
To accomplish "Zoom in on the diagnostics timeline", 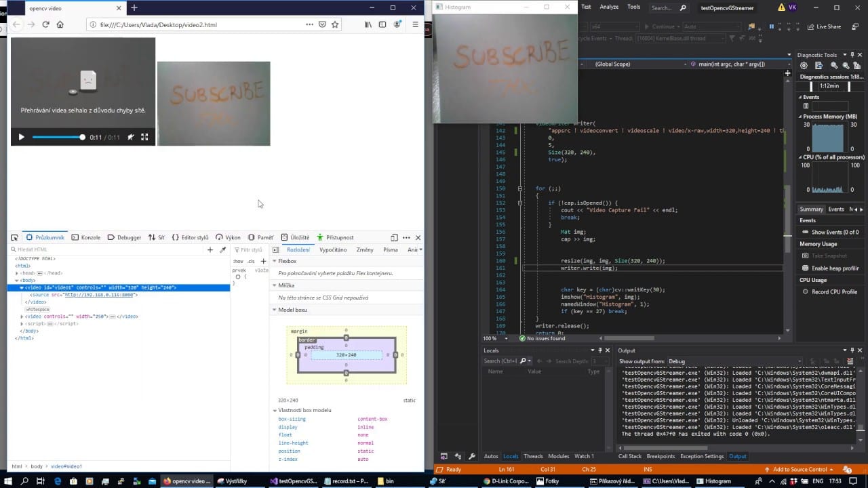I will coord(835,66).
